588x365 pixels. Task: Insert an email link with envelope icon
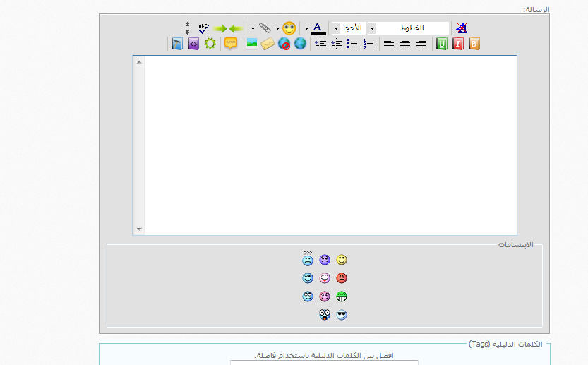point(268,44)
